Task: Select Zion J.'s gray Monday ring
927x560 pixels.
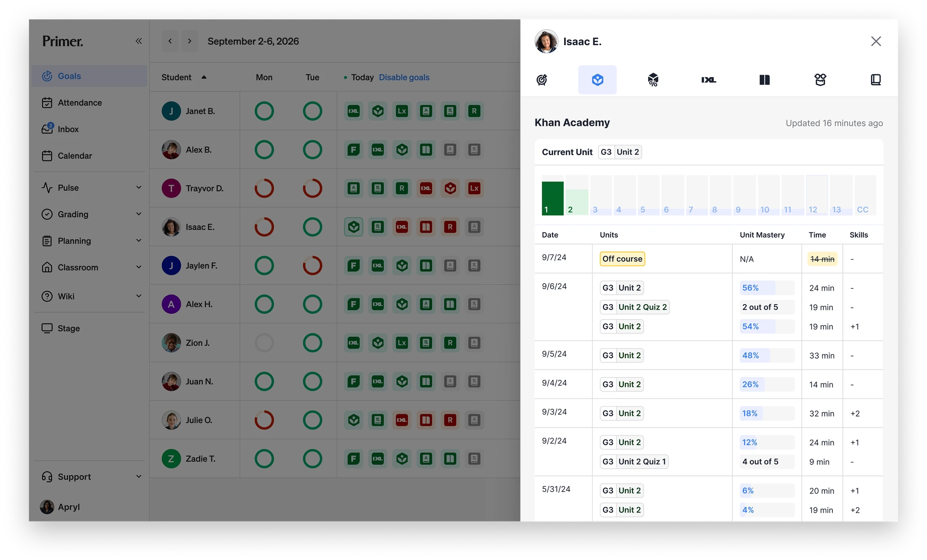Action: [x=264, y=343]
